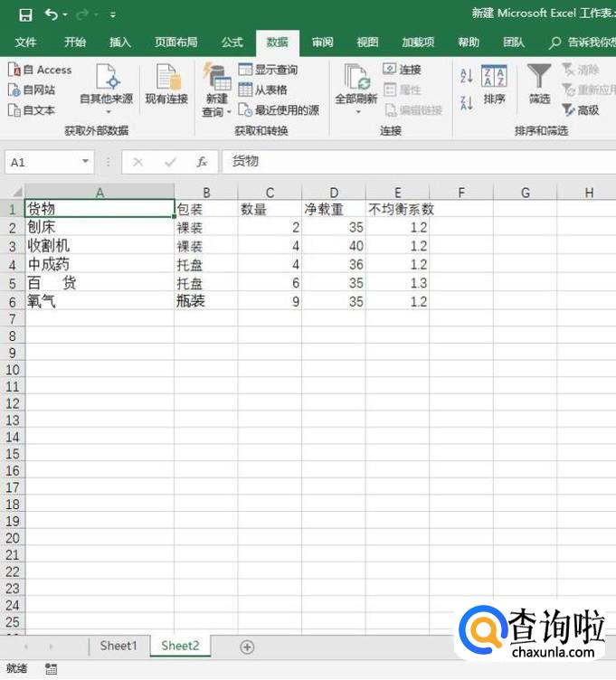Click the Select All corner triangle
The width and height of the screenshot is (616, 680).
(x=15, y=192)
